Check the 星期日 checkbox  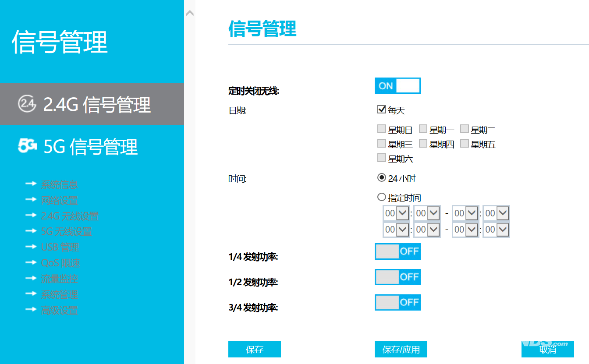(x=381, y=129)
